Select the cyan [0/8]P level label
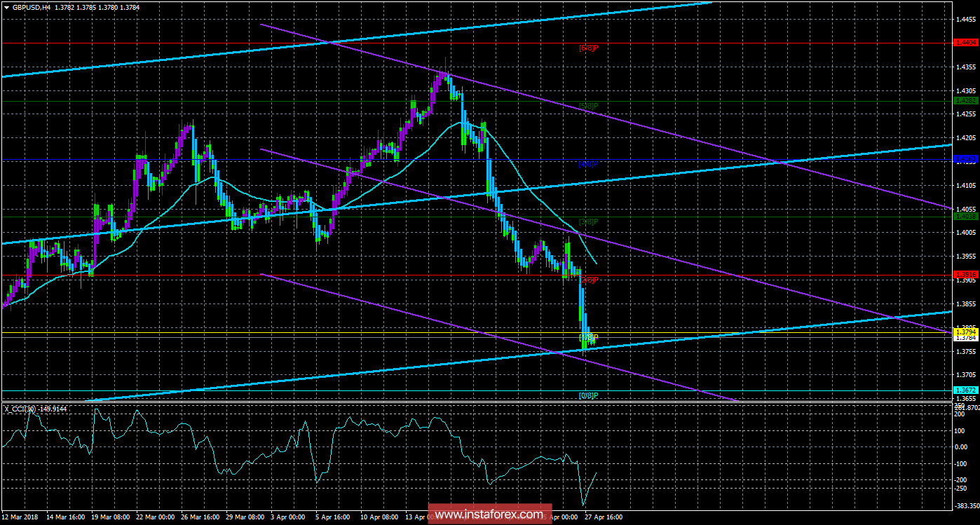 pyautogui.click(x=588, y=395)
